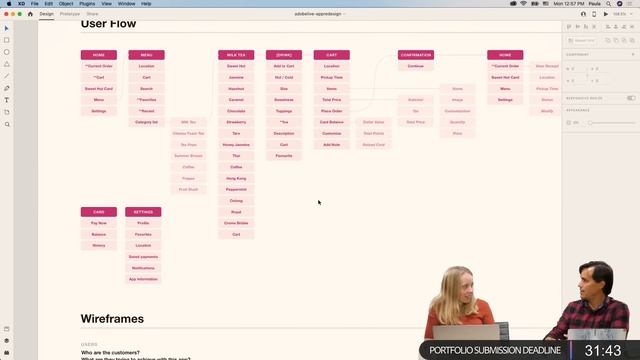
Task: Switch to the Design tab
Action: click(47, 14)
